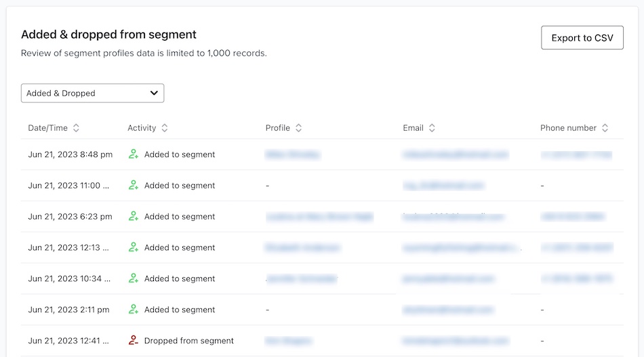Image resolution: width=644 pixels, height=357 pixels.
Task: Click the Dropped from segment activity text
Action: 188,341
